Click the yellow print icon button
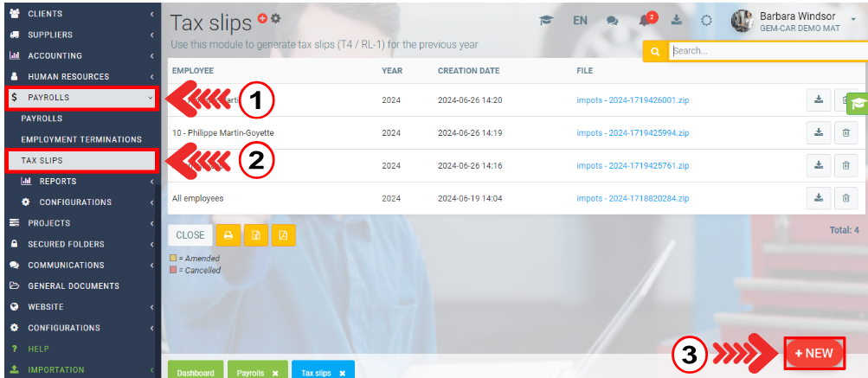This screenshot has height=378, width=868. (x=228, y=234)
